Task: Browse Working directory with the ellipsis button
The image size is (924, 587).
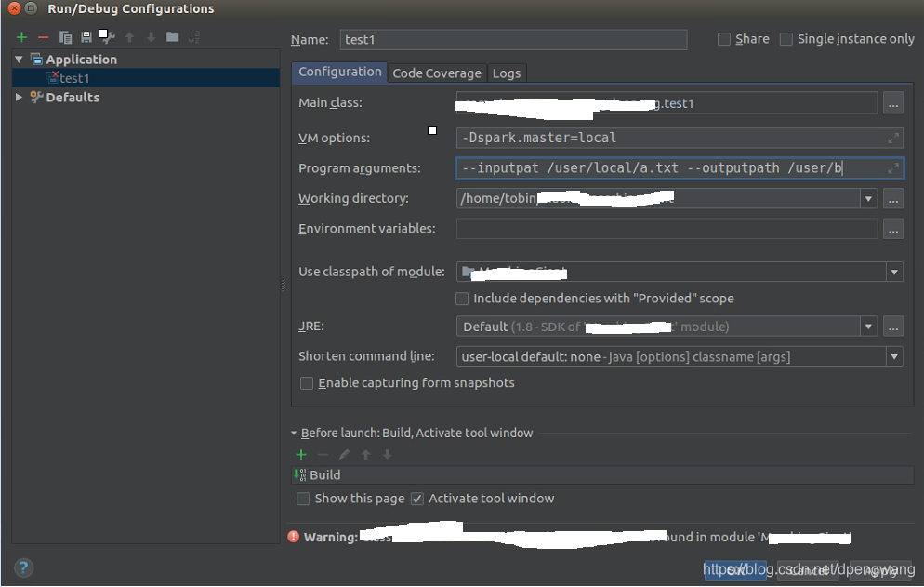Action: (x=893, y=199)
